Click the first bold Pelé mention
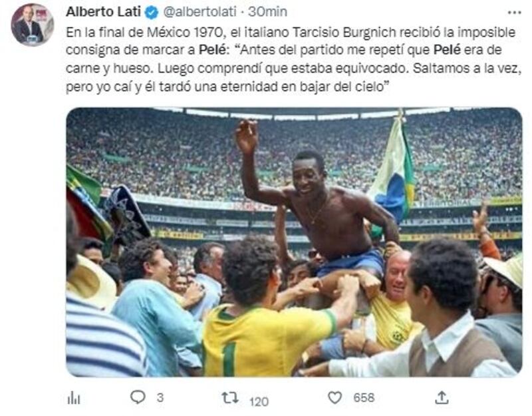This screenshot has height=416, width=532. pyautogui.click(x=212, y=50)
